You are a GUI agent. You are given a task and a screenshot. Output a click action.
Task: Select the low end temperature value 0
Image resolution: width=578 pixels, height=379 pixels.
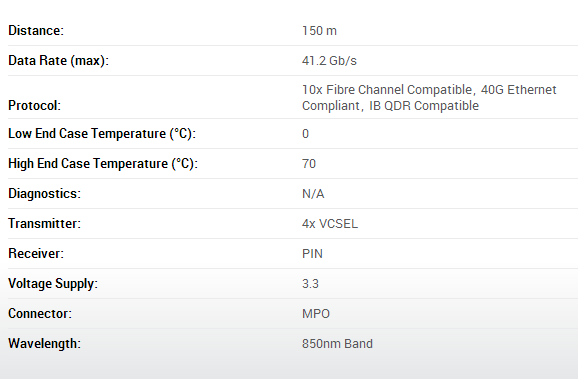point(305,133)
